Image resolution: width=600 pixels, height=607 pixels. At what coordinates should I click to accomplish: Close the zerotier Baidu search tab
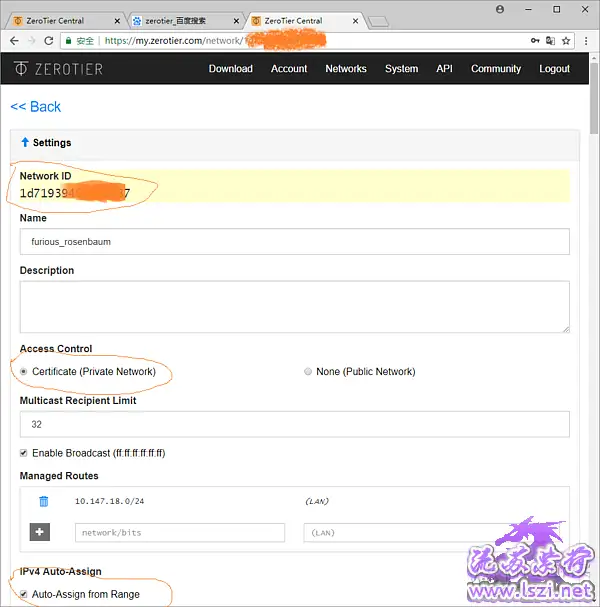(236, 21)
